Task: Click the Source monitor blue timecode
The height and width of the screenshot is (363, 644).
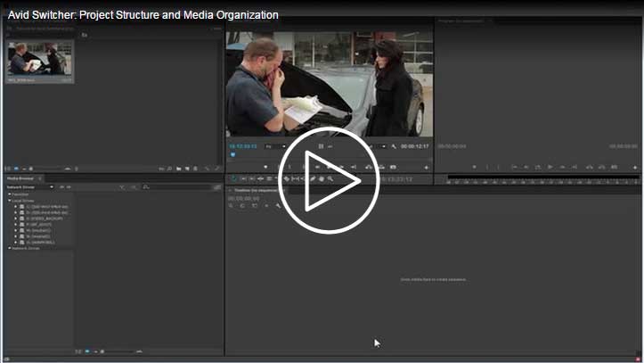Action: 243,146
